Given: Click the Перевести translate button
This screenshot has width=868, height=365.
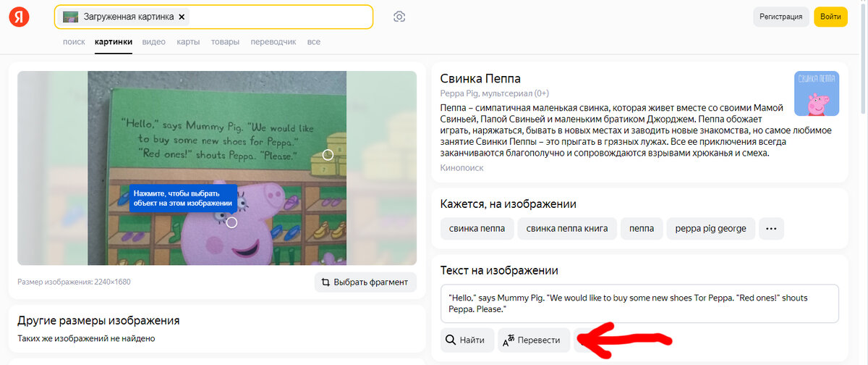Looking at the screenshot, I should coord(534,340).
